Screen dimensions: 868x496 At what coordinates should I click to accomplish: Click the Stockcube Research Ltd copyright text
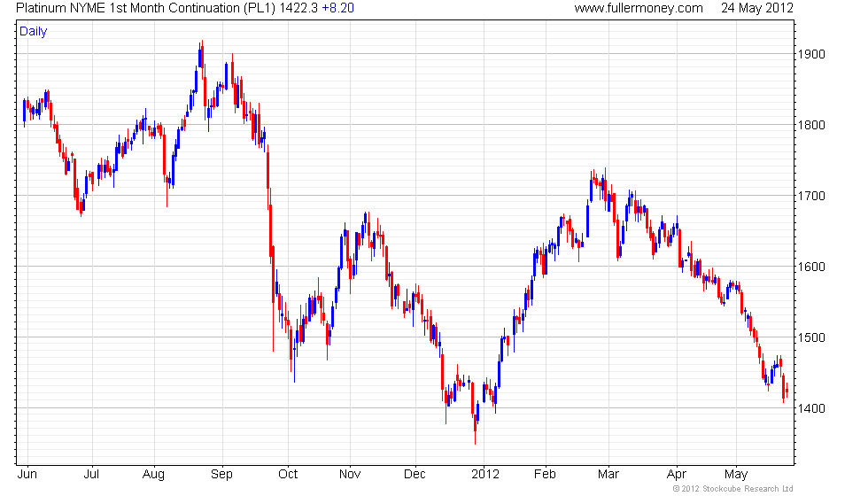click(x=733, y=489)
